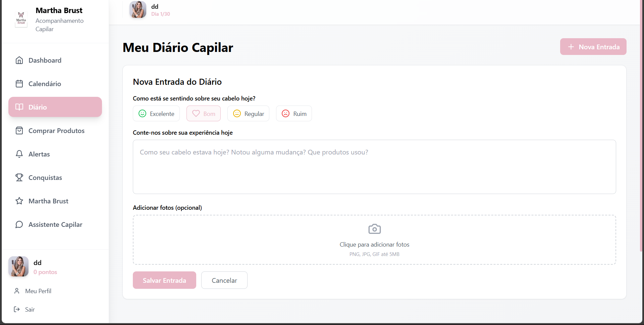Open the Meu Perfil link

pyautogui.click(x=38, y=291)
